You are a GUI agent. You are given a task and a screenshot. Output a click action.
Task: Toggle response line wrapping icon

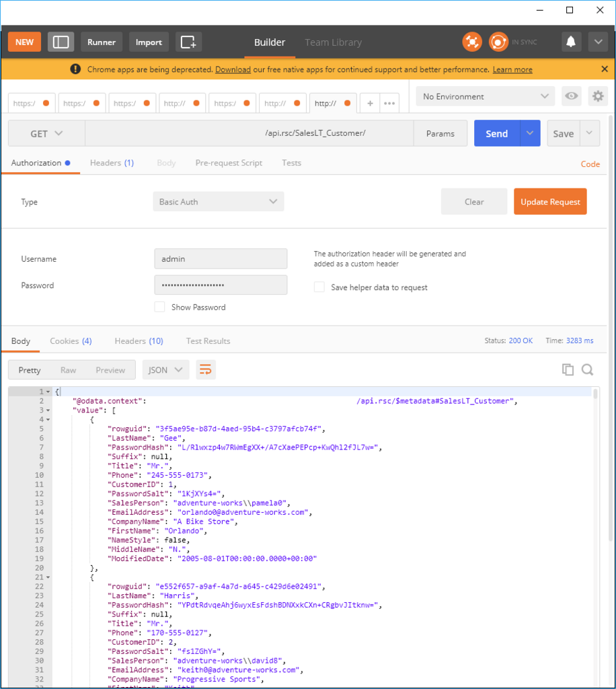coord(206,370)
